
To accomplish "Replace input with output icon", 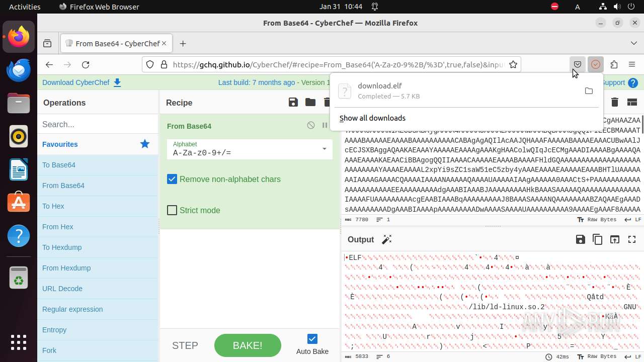I will [615, 240].
